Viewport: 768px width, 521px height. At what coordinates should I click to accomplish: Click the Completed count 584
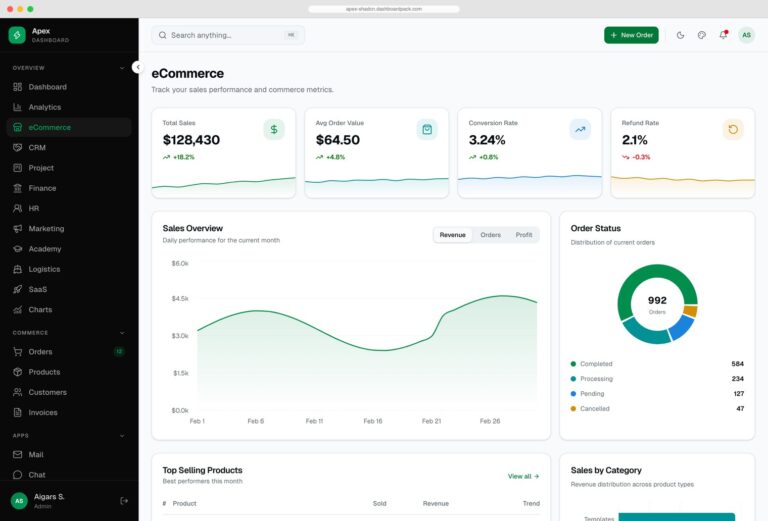tap(737, 364)
